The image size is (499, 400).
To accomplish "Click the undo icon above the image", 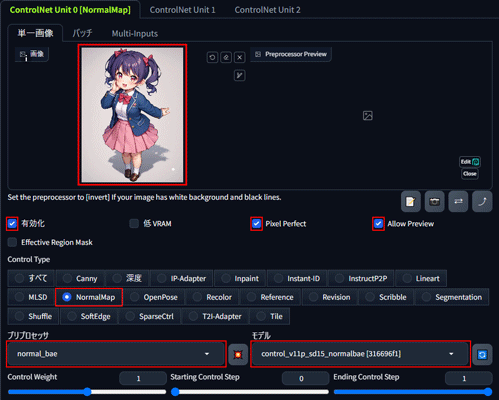I will click(x=212, y=57).
